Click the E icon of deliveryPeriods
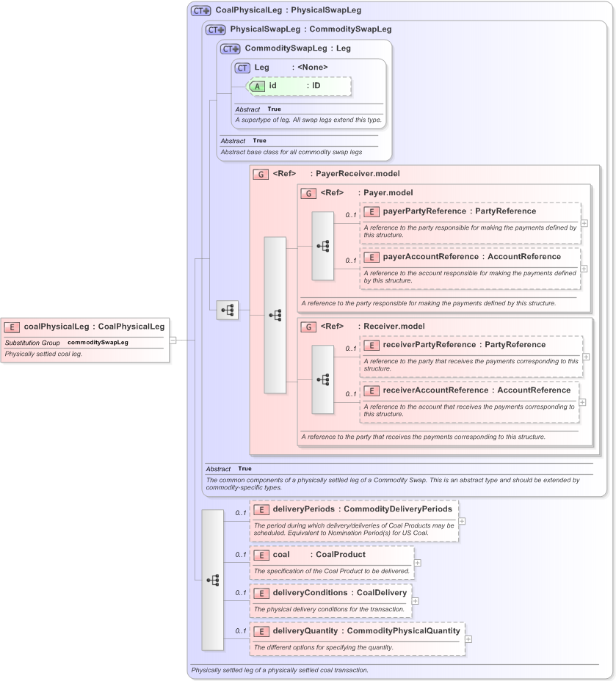The image size is (616, 681). click(x=261, y=509)
